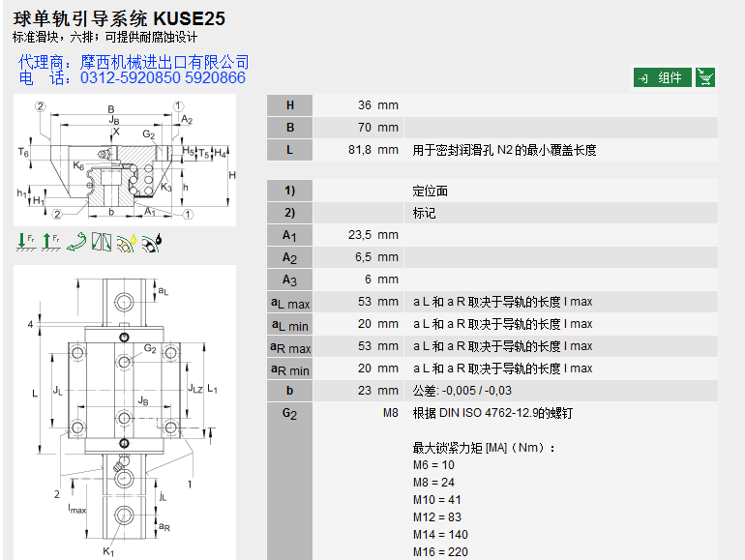Click the lateral load direction icon with two panels
The width and height of the screenshot is (745, 560).
[101, 243]
